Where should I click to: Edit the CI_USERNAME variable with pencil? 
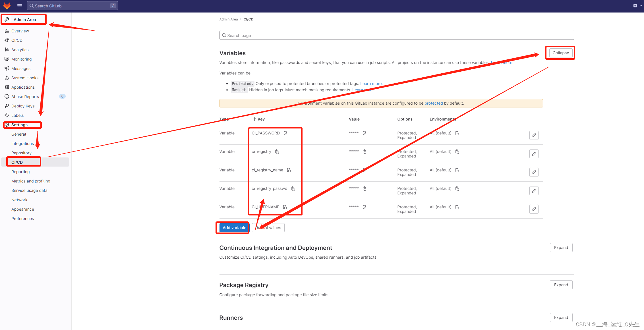point(534,209)
